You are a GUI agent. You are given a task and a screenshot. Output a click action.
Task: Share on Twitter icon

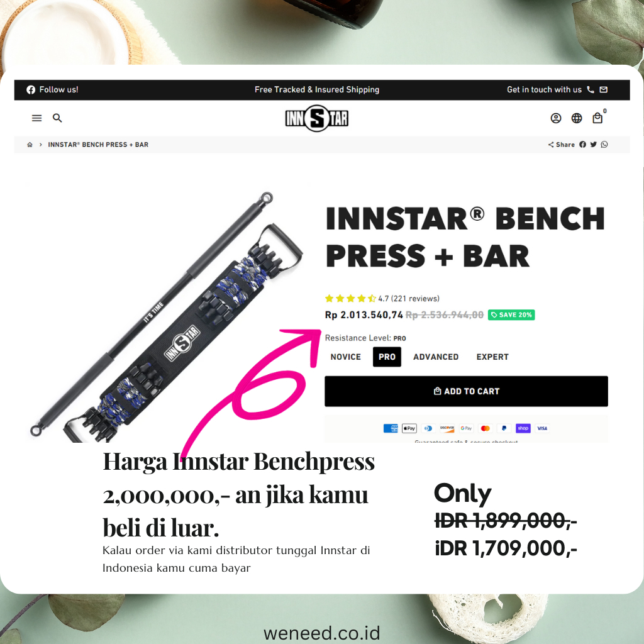(594, 145)
